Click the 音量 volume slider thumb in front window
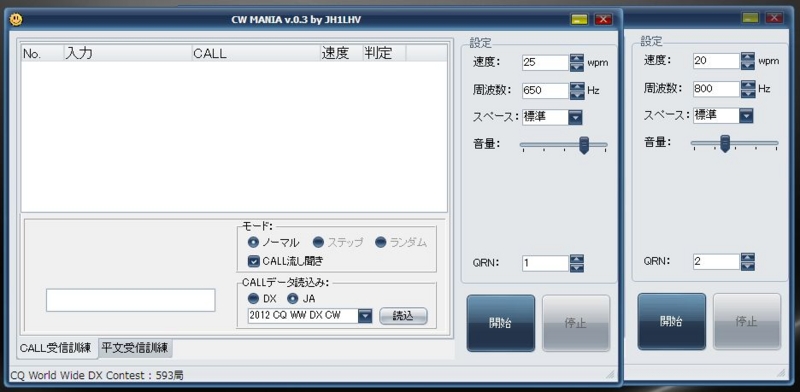 (x=584, y=145)
